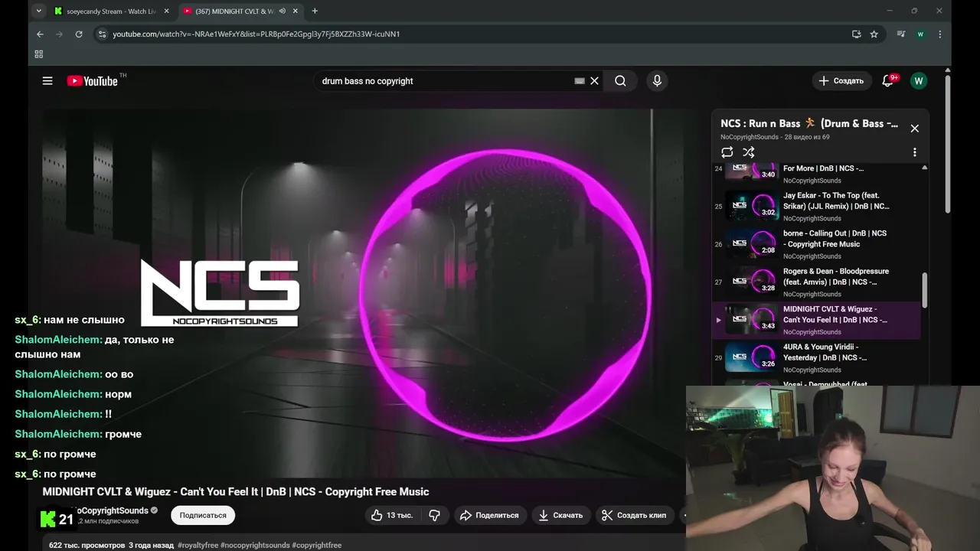
Task: Dislike the video with thumbs down
Action: coord(434,515)
